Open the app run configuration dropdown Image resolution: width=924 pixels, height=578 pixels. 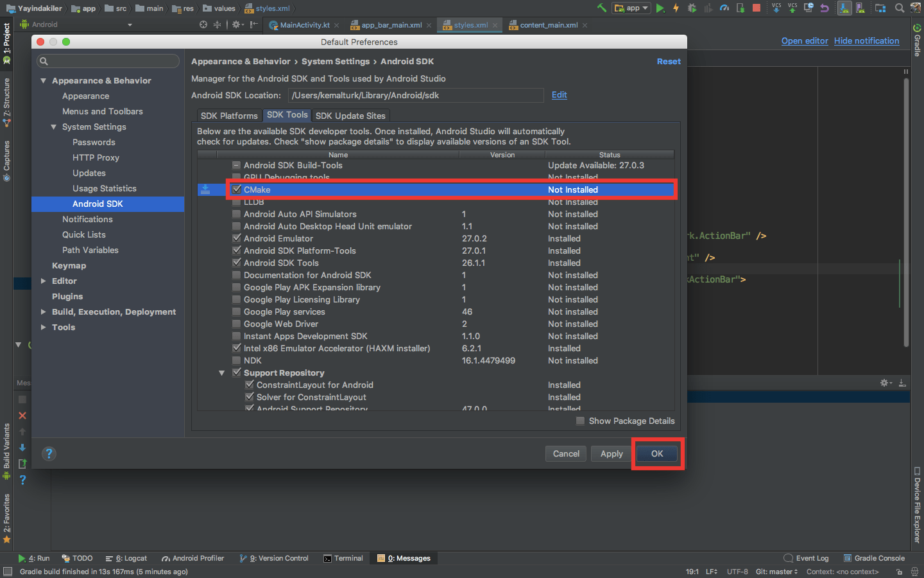[632, 8]
